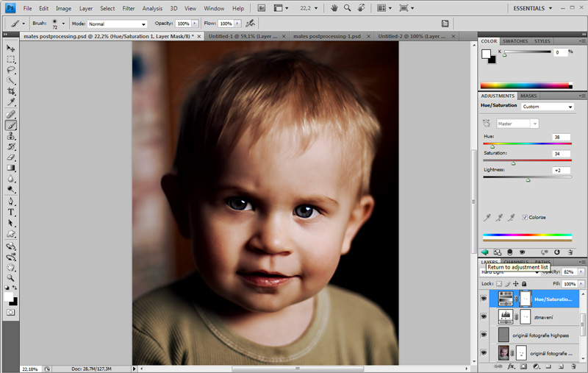Open the brush Mode dropdown
The image size is (588, 373).
pos(118,24)
